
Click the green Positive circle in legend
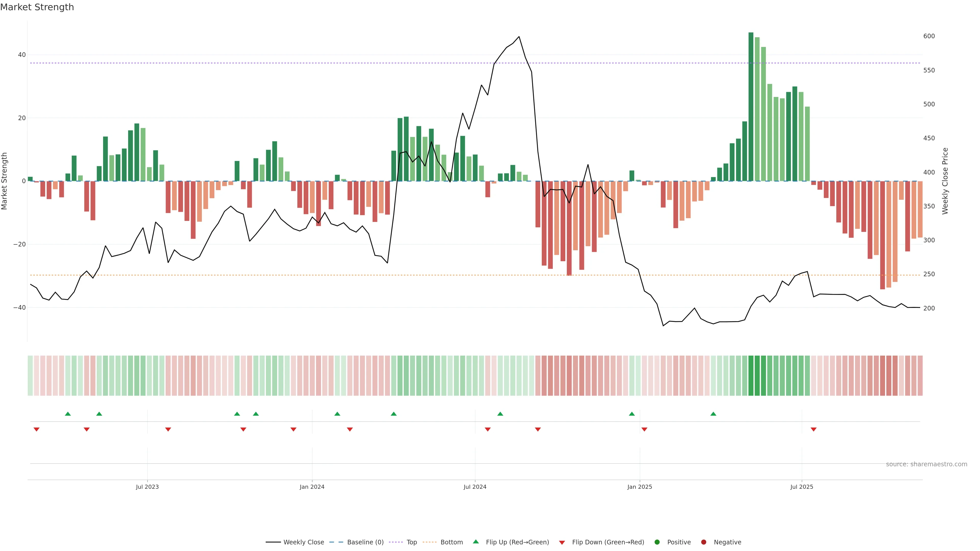click(657, 542)
